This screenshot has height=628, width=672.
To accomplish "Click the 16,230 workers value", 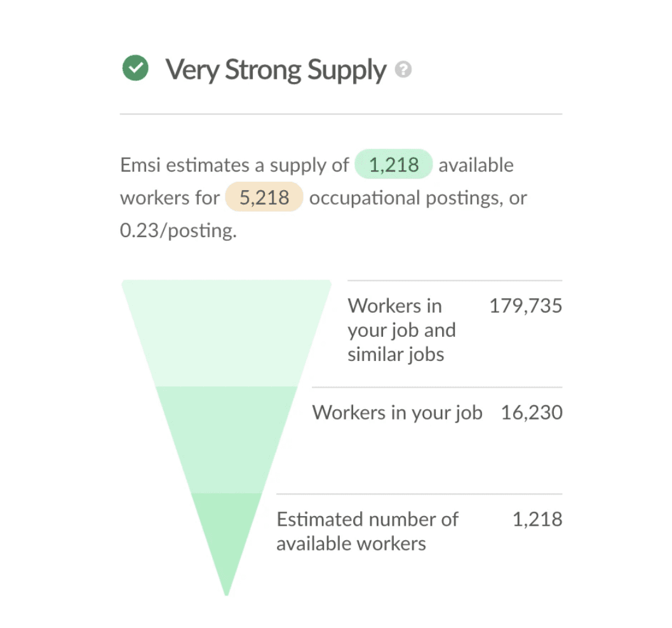I will pyautogui.click(x=532, y=413).
